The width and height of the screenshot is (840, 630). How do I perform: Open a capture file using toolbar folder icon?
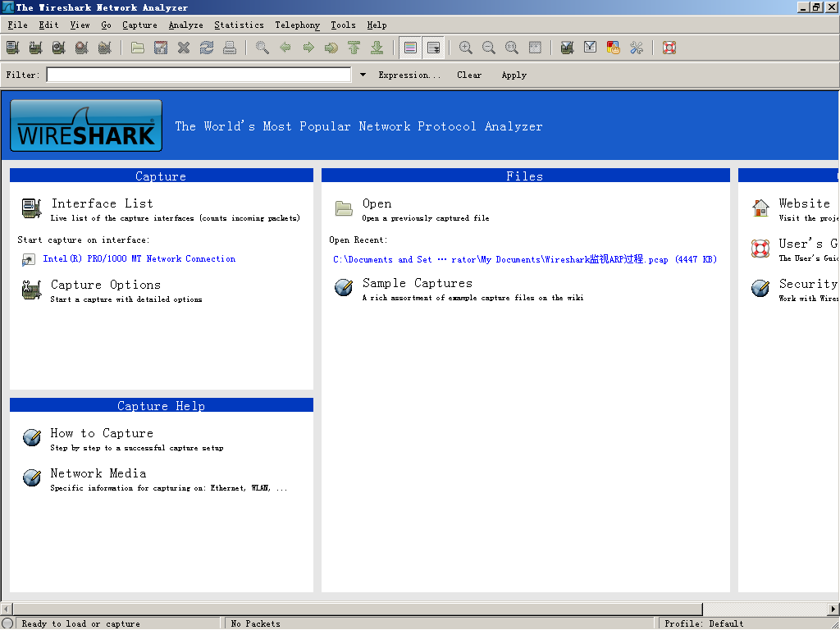point(138,48)
